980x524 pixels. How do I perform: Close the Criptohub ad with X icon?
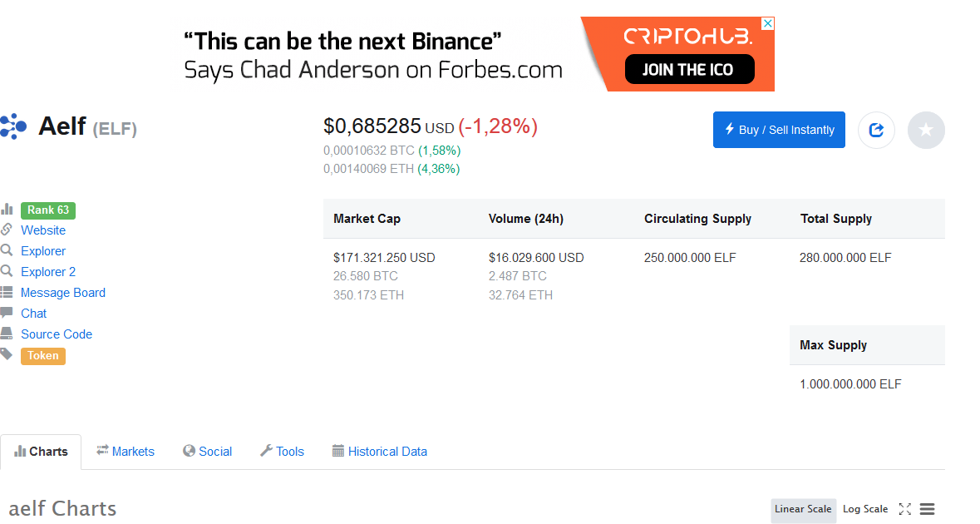[x=767, y=23]
